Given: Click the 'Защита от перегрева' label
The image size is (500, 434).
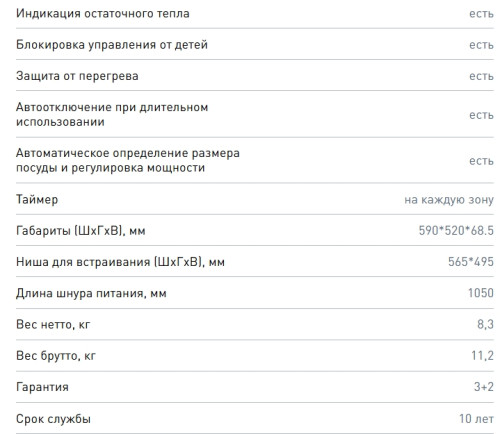Looking at the screenshot, I should [x=77, y=76].
